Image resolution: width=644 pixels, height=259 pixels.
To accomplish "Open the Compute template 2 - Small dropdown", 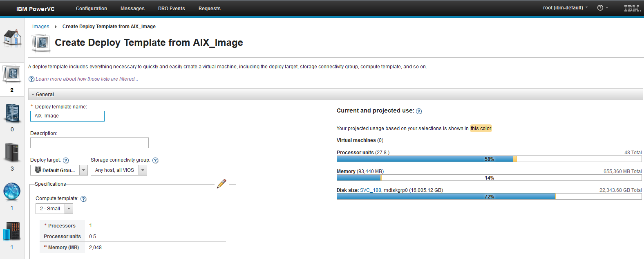I will tap(54, 209).
